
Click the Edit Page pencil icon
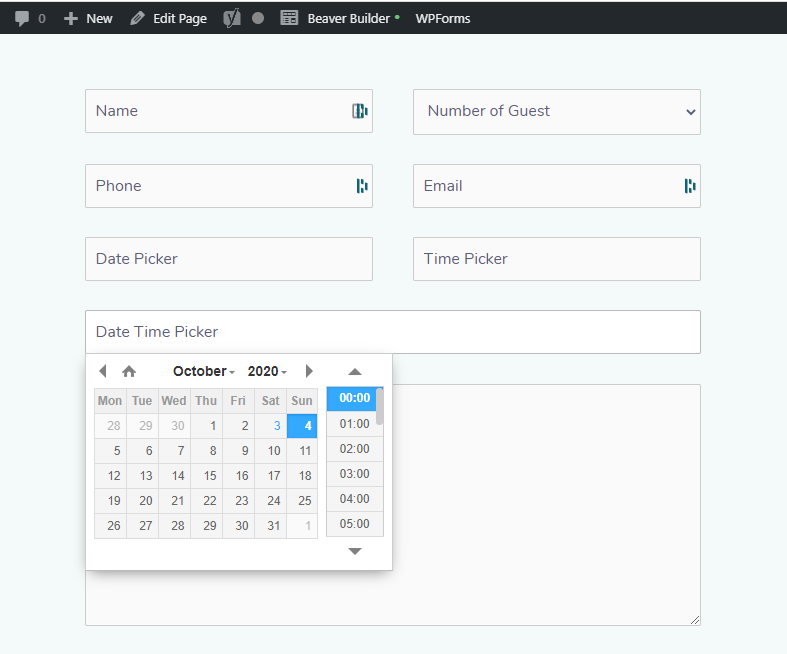pyautogui.click(x=137, y=19)
